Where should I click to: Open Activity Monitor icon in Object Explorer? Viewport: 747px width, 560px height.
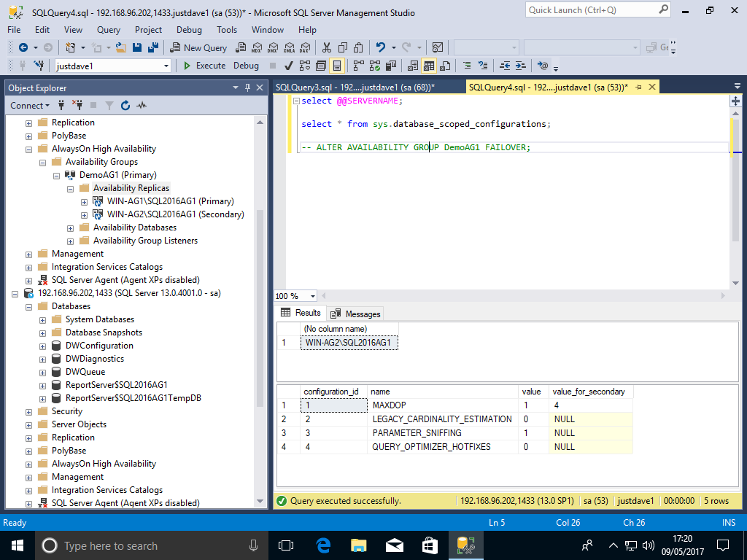[x=142, y=106]
